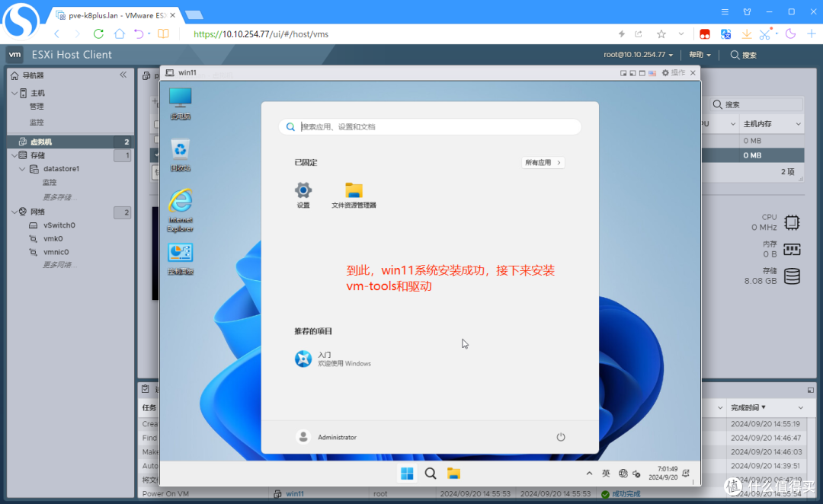Open File Explorer from the taskbar
Image resolution: width=823 pixels, height=504 pixels.
[x=453, y=474]
